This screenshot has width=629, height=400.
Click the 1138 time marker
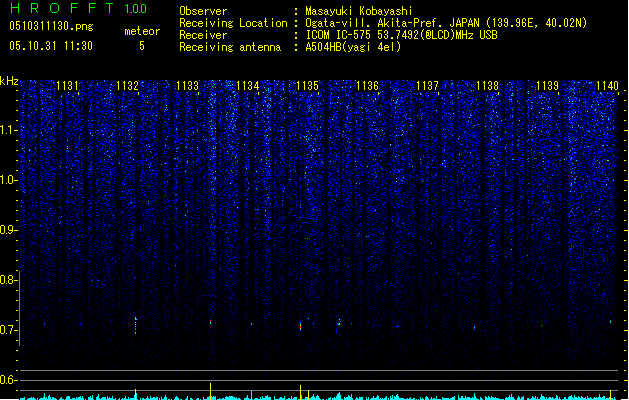coord(487,86)
